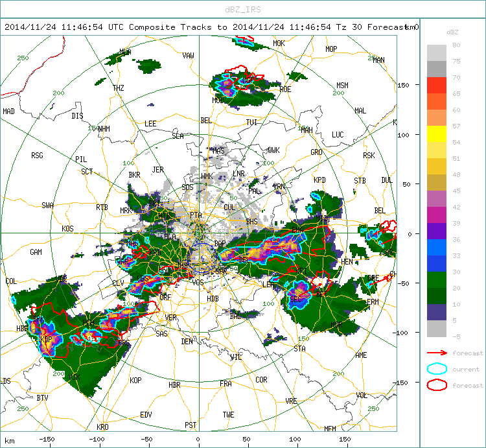Screen dimensions: 486x448
Task: Select the 70 dBZ red color swatch
Action: click(x=436, y=86)
